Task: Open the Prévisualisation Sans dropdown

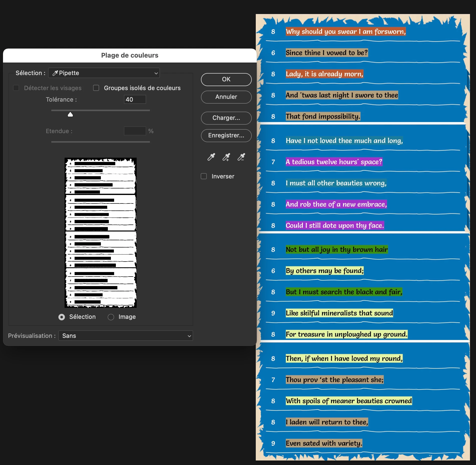Action: click(x=126, y=336)
